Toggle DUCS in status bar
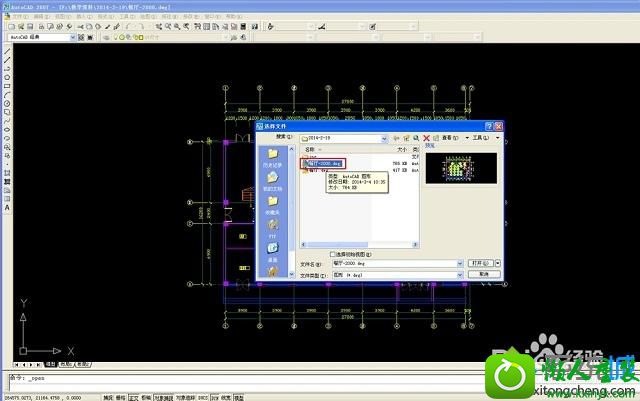The width and height of the screenshot is (640, 401). coord(203,397)
